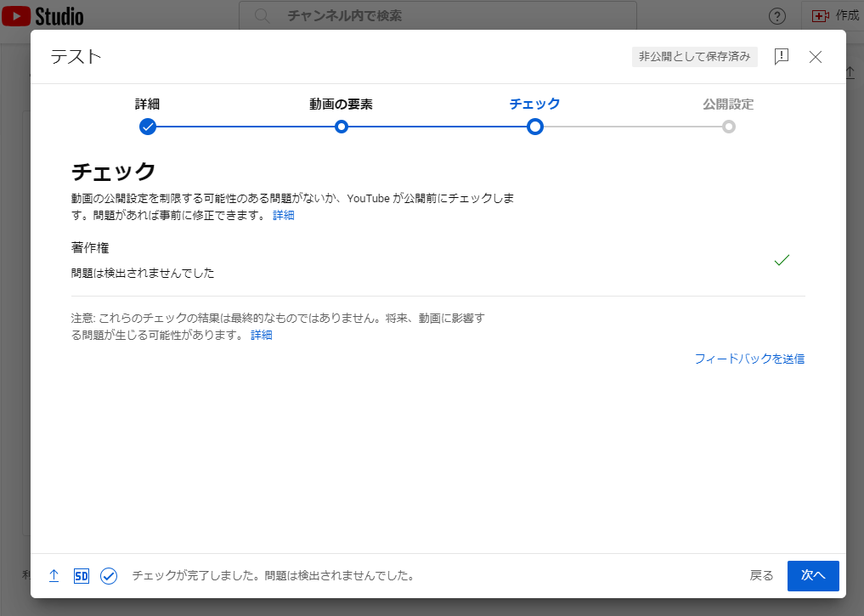
Task: Open 詳細 link in the 注意 note
Action: (261, 335)
